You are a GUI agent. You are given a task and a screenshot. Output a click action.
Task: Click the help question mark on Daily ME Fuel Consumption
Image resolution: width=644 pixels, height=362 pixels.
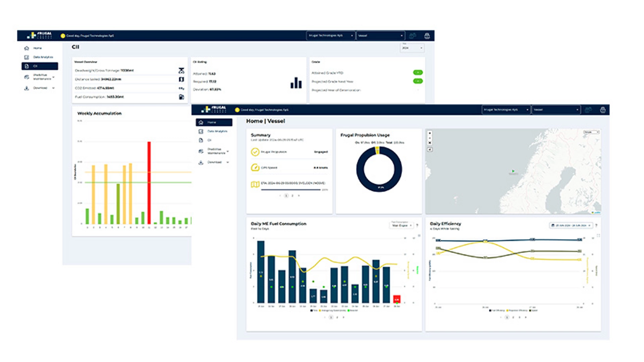[417, 226]
